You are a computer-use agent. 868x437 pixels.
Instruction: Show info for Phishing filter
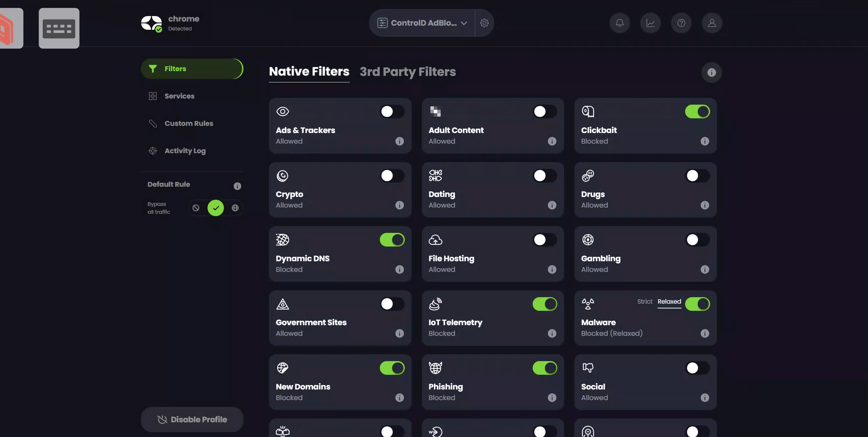[x=552, y=398]
